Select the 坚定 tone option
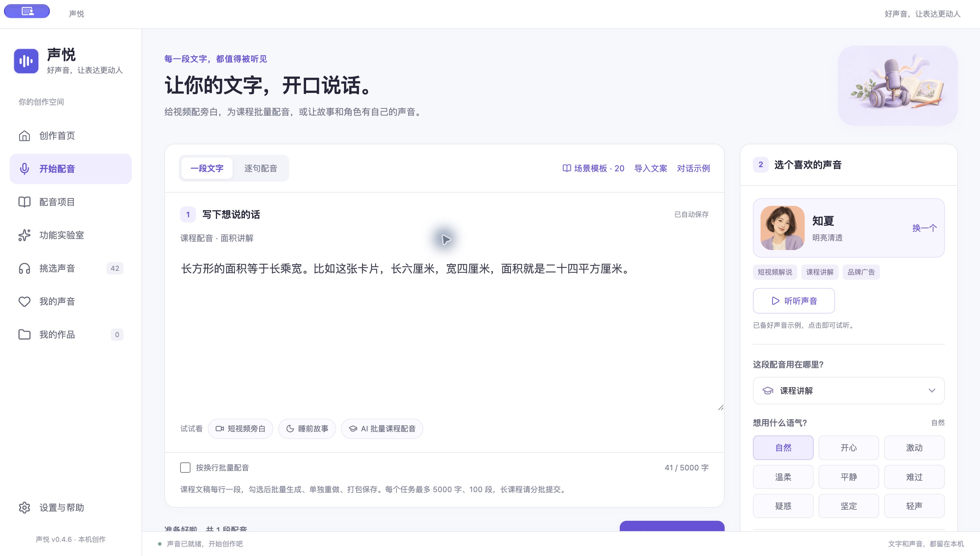 (849, 506)
